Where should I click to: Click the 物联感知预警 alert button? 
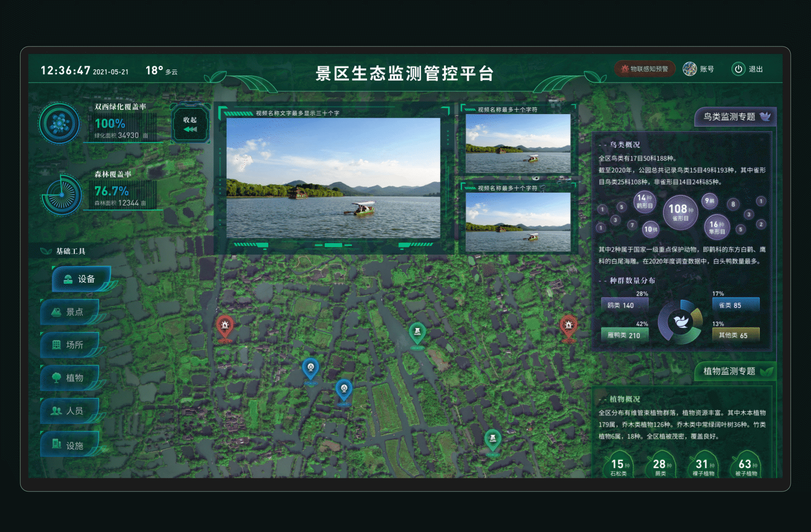click(x=645, y=69)
